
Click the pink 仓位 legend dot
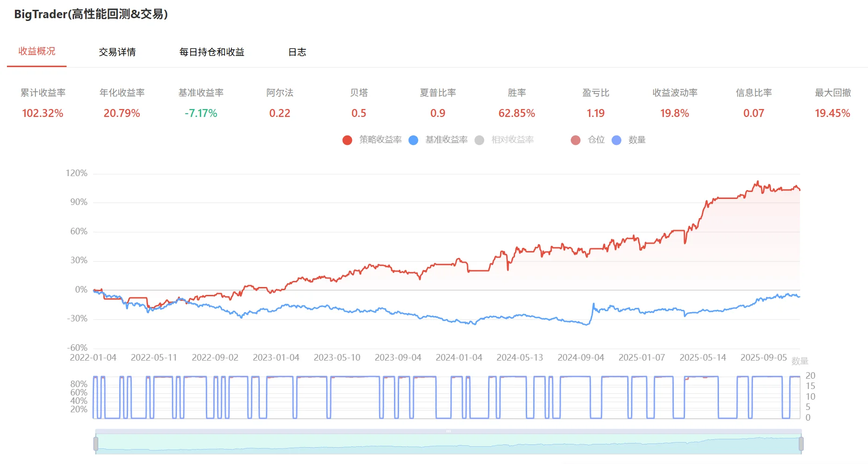point(576,140)
